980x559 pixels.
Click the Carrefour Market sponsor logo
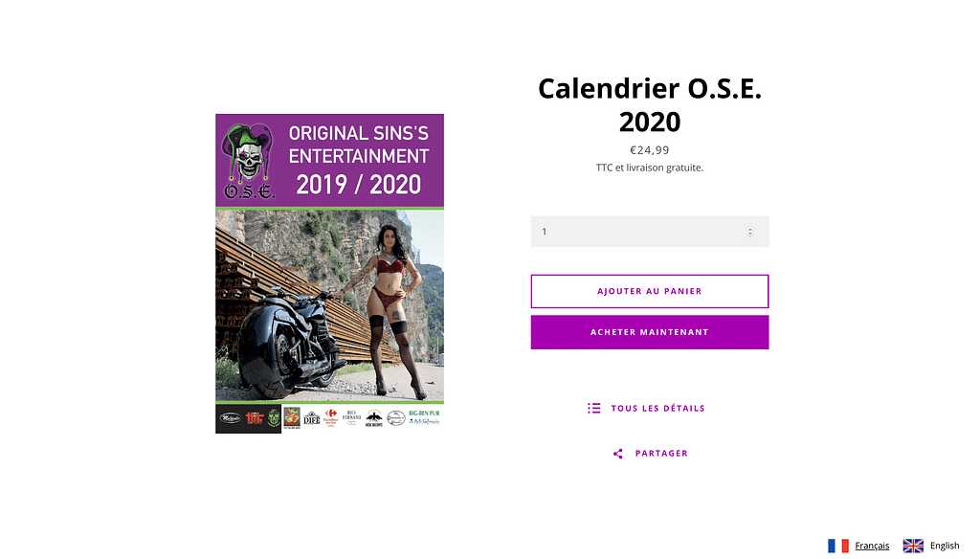[331, 417]
